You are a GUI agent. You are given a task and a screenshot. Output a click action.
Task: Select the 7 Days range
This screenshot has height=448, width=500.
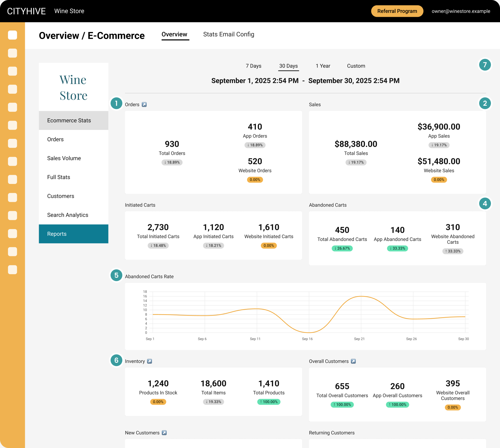[253, 66]
